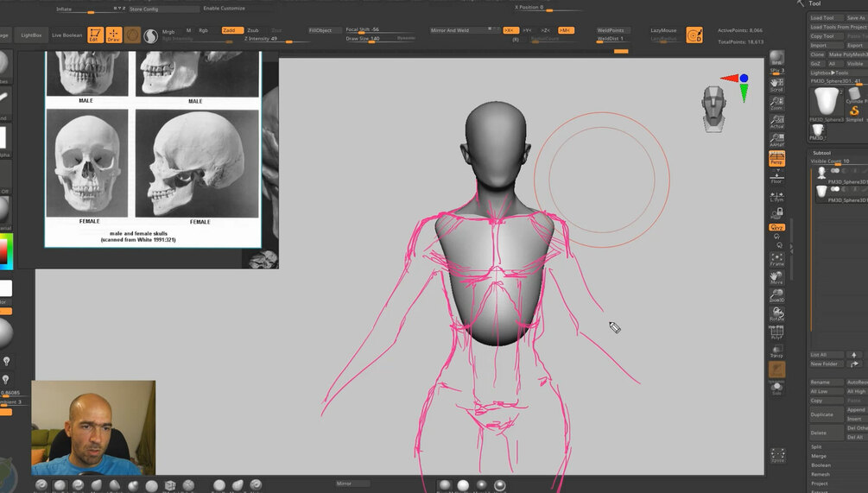Screen dimensions: 868x493
Task: Select the Frame mesh icon
Action: tap(776, 259)
